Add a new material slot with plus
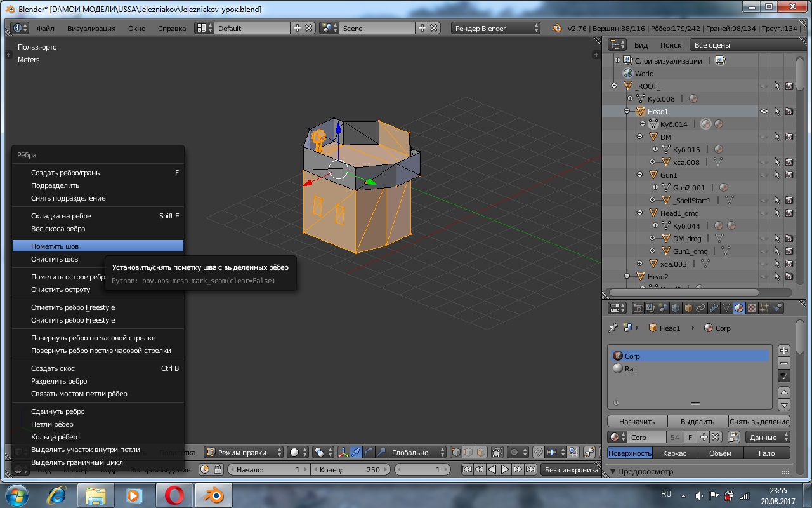 coord(784,351)
